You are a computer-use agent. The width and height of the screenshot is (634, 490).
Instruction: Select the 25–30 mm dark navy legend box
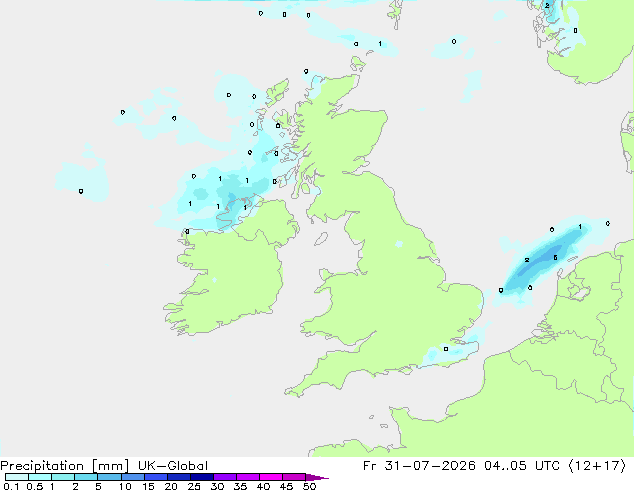tap(201, 477)
